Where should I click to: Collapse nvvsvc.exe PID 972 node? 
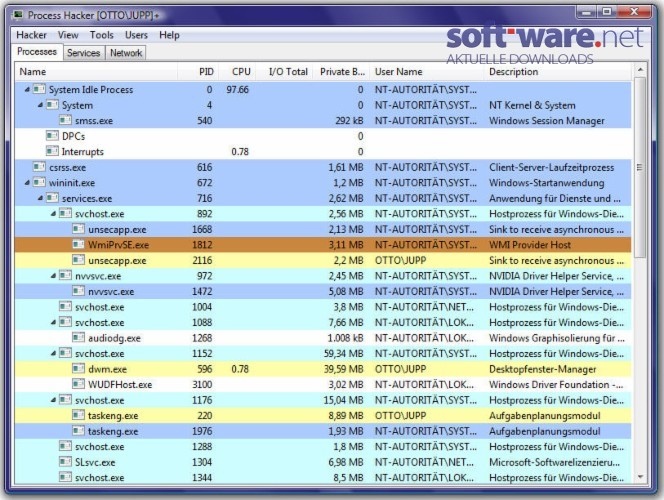point(53,276)
